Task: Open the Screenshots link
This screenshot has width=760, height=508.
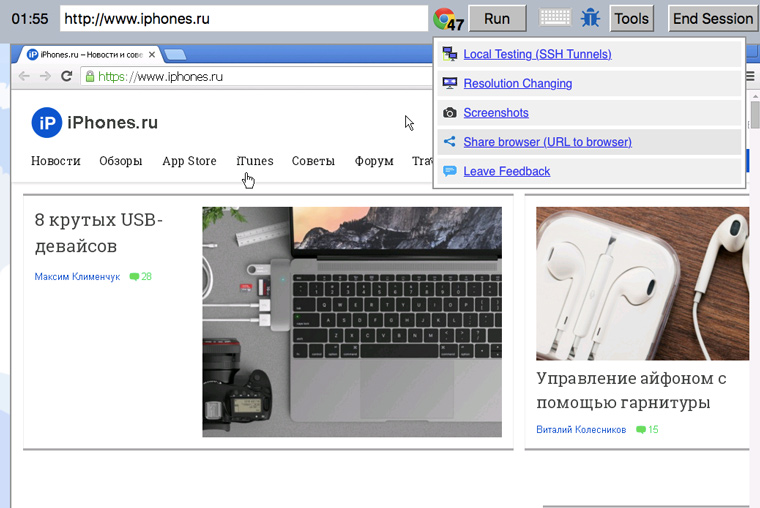Action: click(x=496, y=112)
